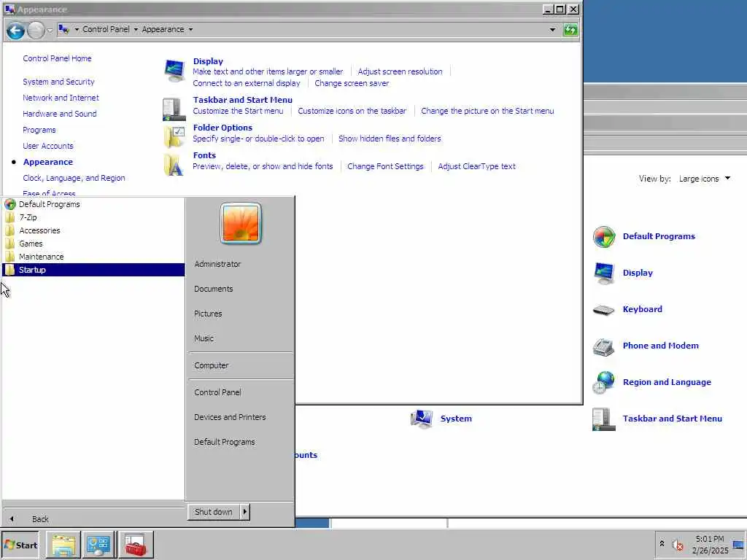Viewport: 747px width, 560px height.
Task: Click the user account flower picture
Action: click(x=241, y=223)
